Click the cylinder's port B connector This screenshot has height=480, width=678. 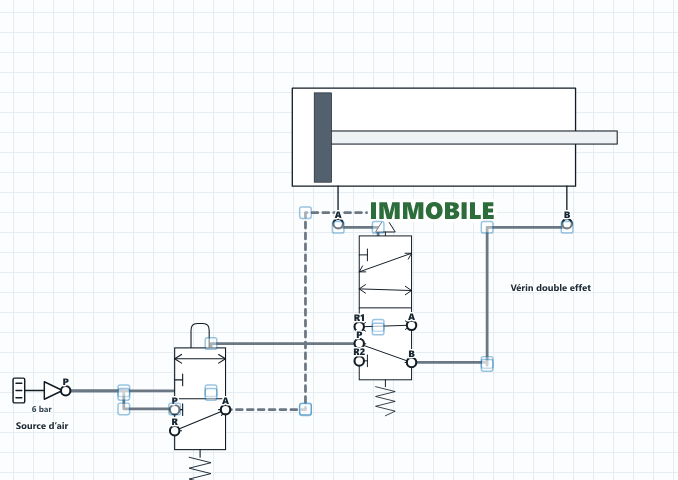pyautogui.click(x=567, y=224)
